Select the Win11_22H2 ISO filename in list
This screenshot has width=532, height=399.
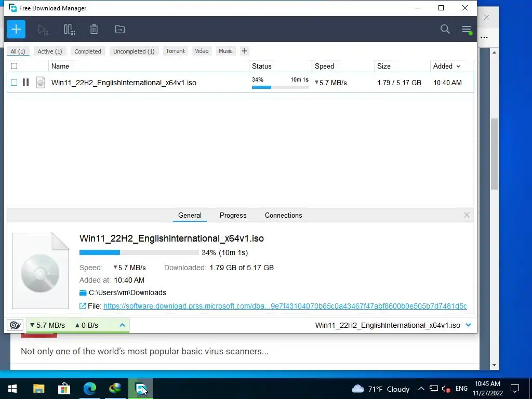(x=124, y=83)
